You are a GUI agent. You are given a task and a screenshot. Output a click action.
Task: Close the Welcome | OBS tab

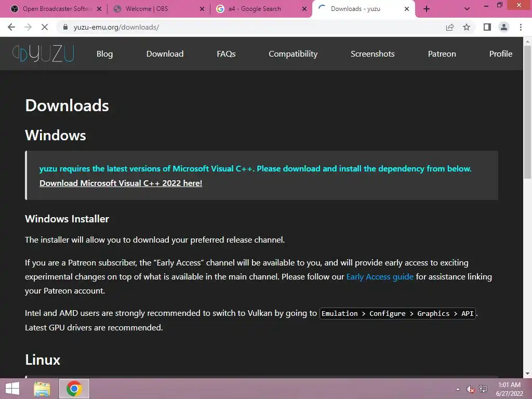pos(202,9)
